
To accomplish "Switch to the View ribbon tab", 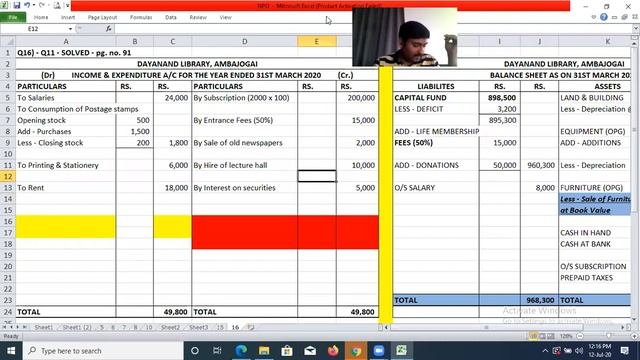I will 225,18.
